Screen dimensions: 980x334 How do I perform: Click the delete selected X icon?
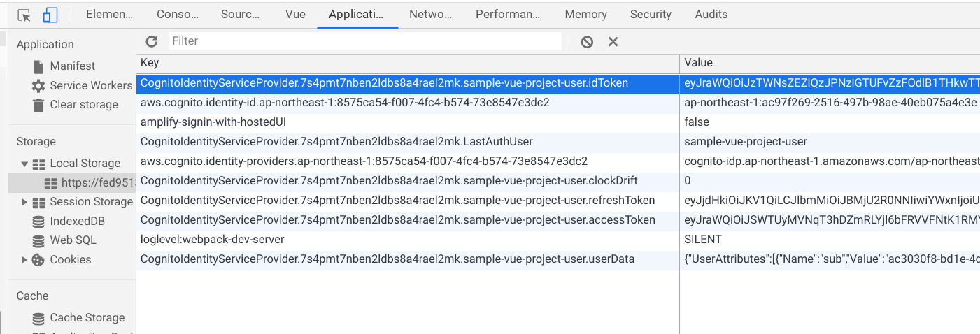coord(613,42)
